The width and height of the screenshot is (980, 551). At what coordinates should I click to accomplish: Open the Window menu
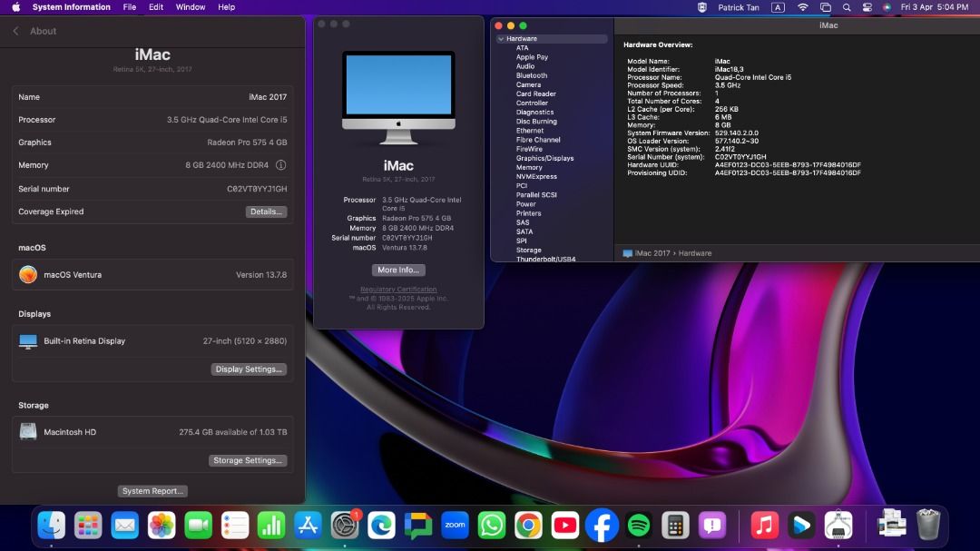(x=190, y=7)
